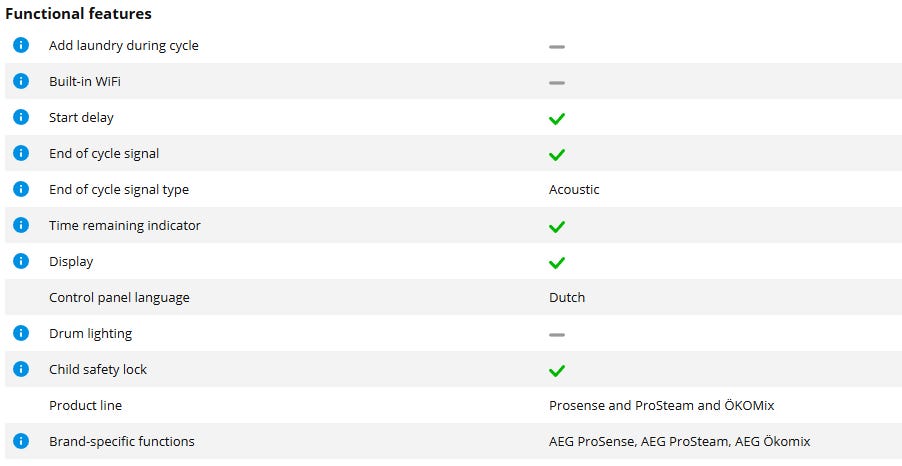Click green checkmark for Start delay
This screenshot has height=466, width=902.
pyautogui.click(x=557, y=118)
